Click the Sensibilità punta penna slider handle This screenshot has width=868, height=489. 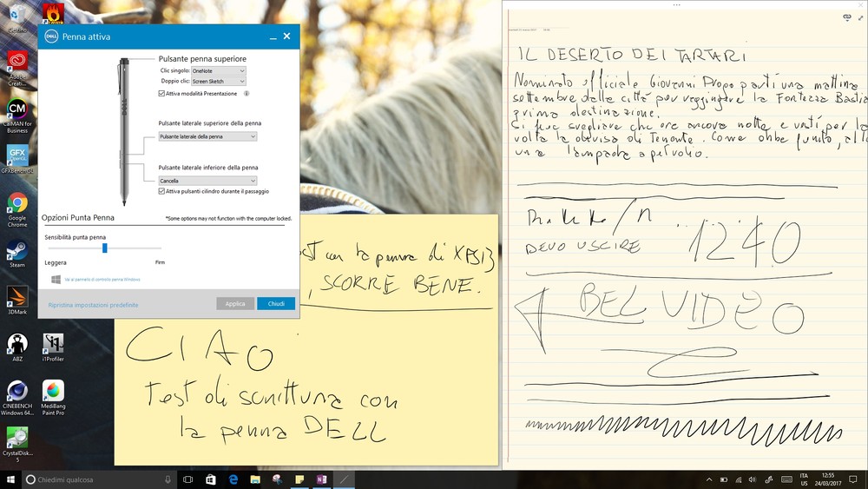(105, 248)
